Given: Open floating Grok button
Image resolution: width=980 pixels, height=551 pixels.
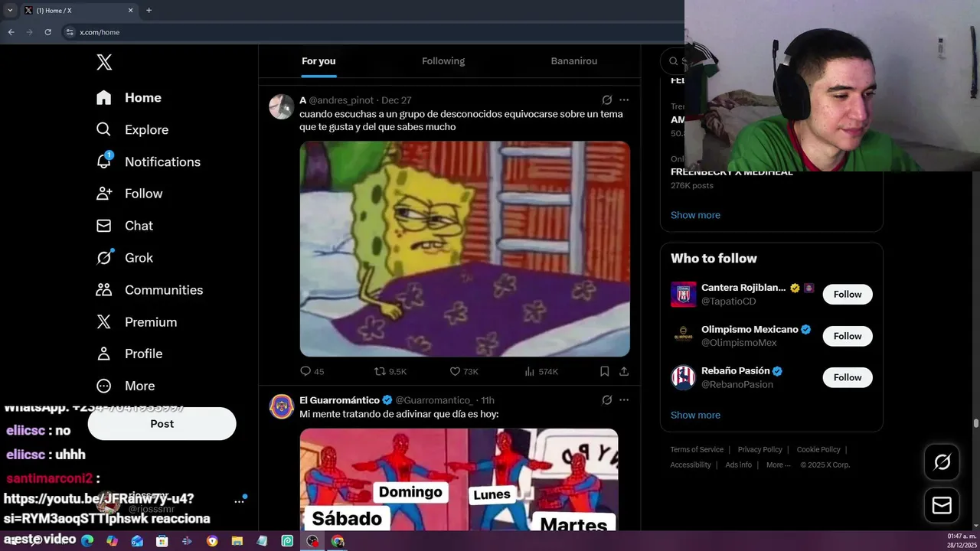Looking at the screenshot, I should [942, 461].
